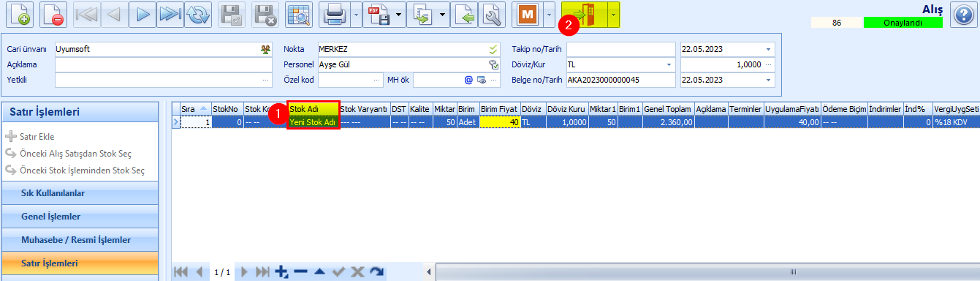
Task: Cancel row edit with grid X icon
Action: point(357,272)
